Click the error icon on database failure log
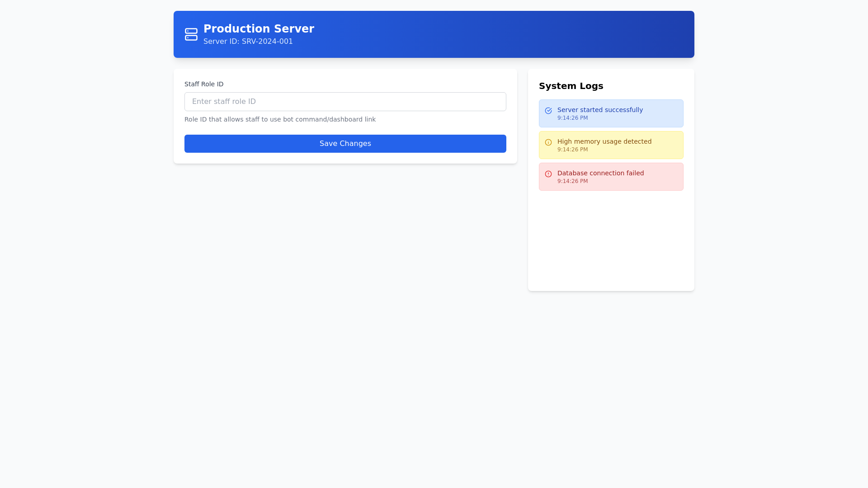868x488 pixels. pyautogui.click(x=548, y=174)
